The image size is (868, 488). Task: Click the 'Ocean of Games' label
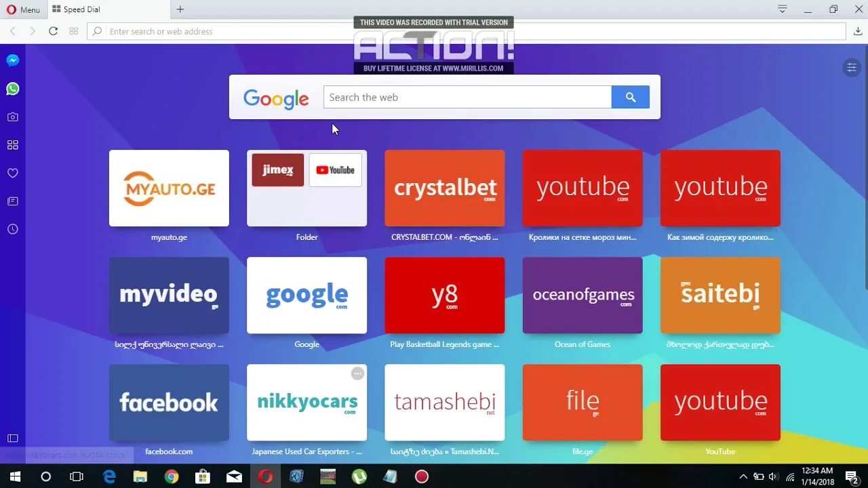click(583, 344)
